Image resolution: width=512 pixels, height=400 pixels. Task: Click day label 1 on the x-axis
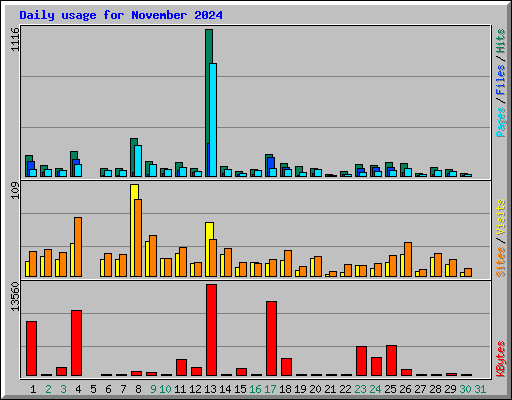[33, 389]
